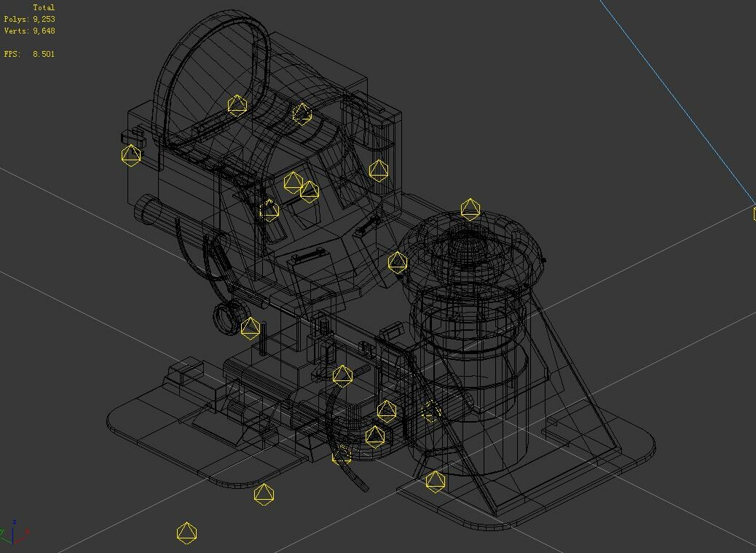Click the 'Total' statistics header
Screen dimensions: 756x553
44,8
